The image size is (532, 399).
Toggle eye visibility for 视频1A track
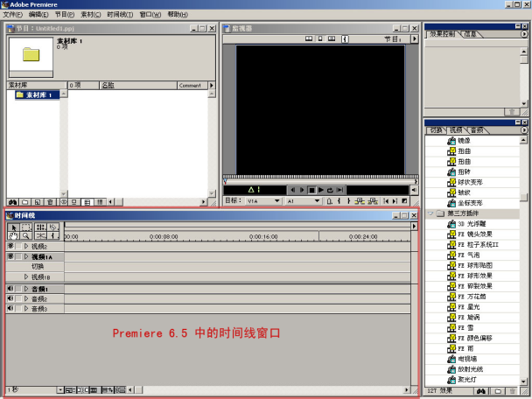coord(10,256)
